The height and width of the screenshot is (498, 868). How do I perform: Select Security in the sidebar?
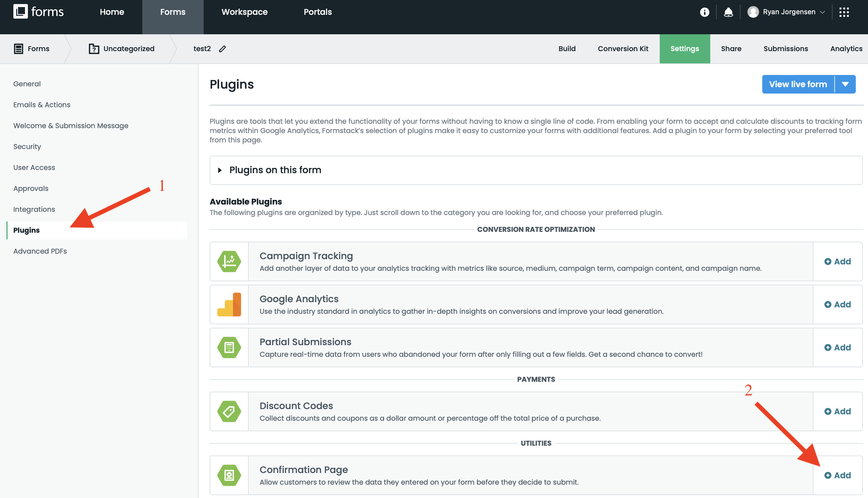click(27, 146)
